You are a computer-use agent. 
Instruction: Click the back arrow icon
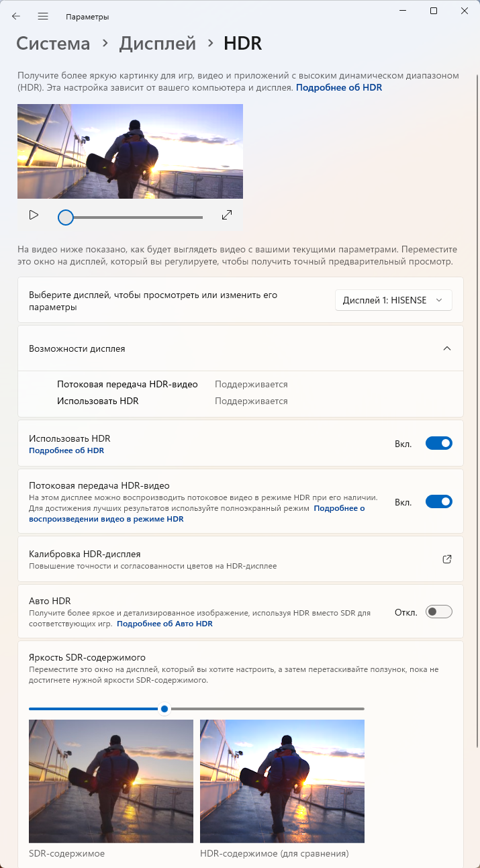coord(16,16)
